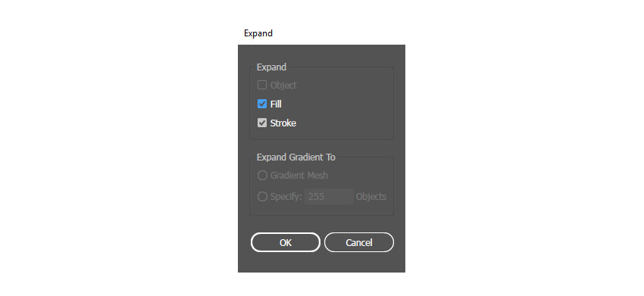The height and width of the screenshot is (296, 644).
Task: Click the "Specify:" label text
Action: coord(286,197)
